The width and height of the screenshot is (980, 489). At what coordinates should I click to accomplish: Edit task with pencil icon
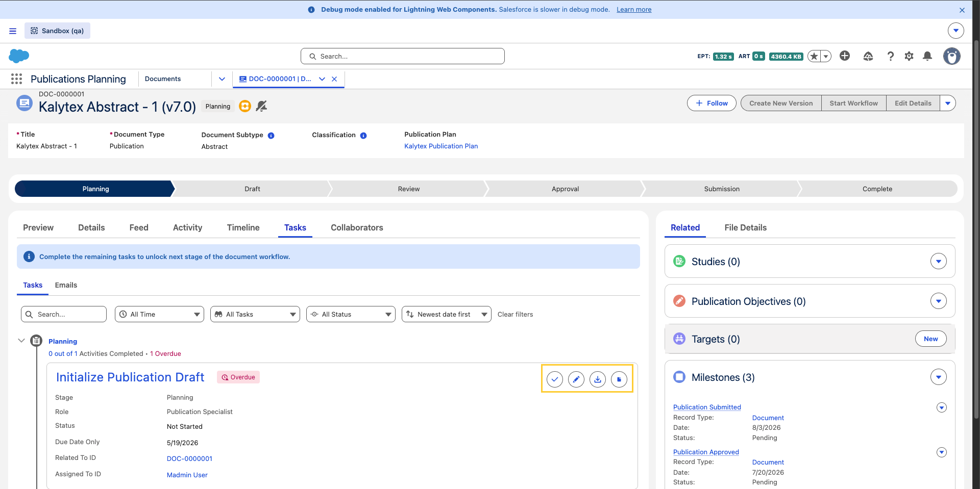pos(576,379)
